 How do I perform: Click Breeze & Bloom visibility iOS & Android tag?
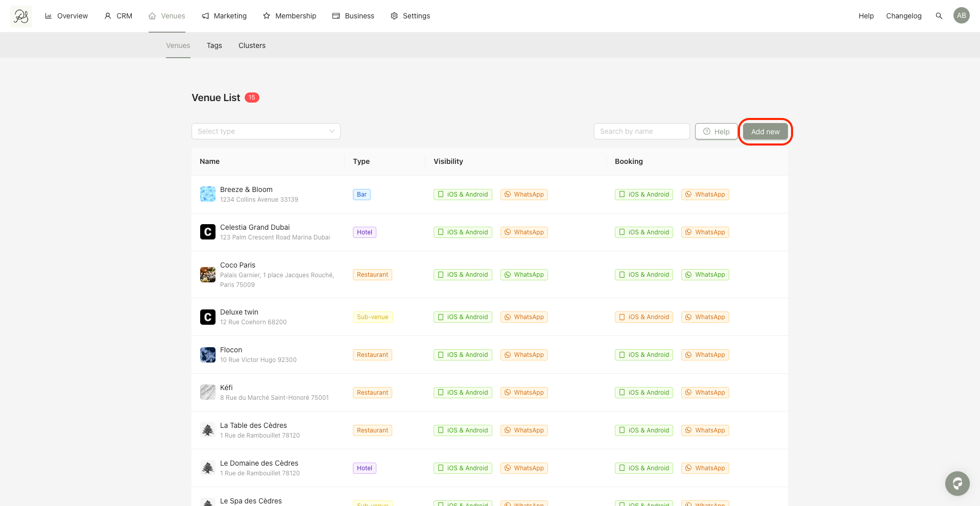463,195
